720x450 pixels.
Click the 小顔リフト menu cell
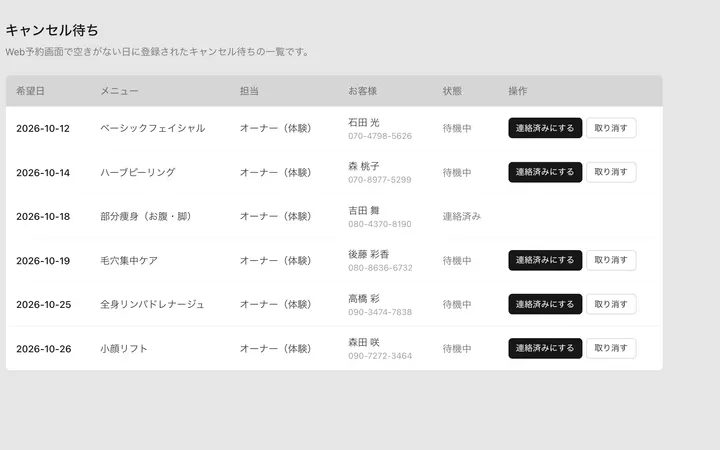click(x=124, y=349)
